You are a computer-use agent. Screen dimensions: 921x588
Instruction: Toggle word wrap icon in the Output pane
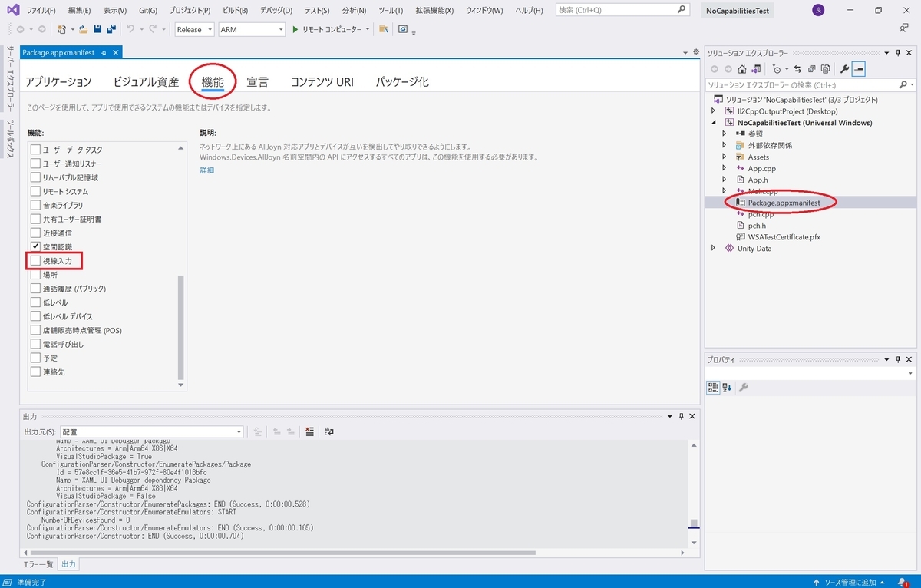coord(328,431)
